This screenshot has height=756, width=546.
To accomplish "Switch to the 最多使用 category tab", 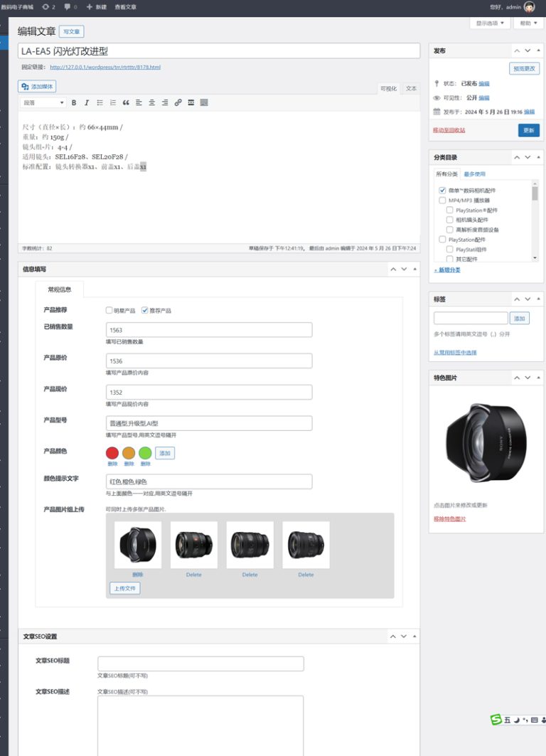I will point(475,174).
